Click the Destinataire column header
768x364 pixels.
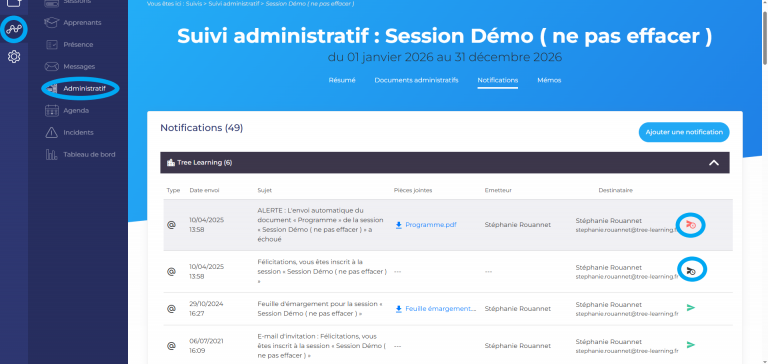(x=615, y=190)
